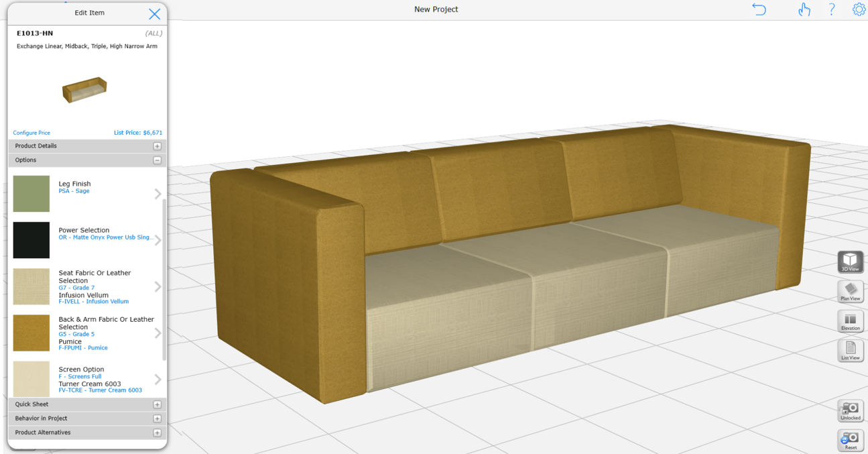Open the help question mark
The height and width of the screenshot is (454, 868).
point(832,9)
